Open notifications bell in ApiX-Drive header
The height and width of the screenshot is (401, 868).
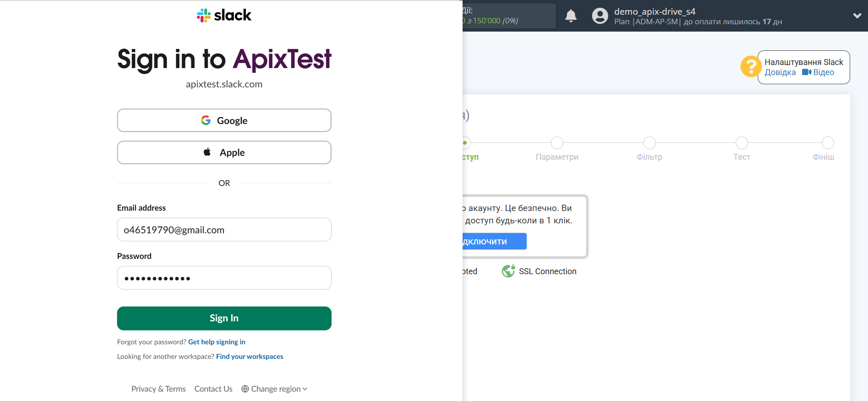click(571, 16)
